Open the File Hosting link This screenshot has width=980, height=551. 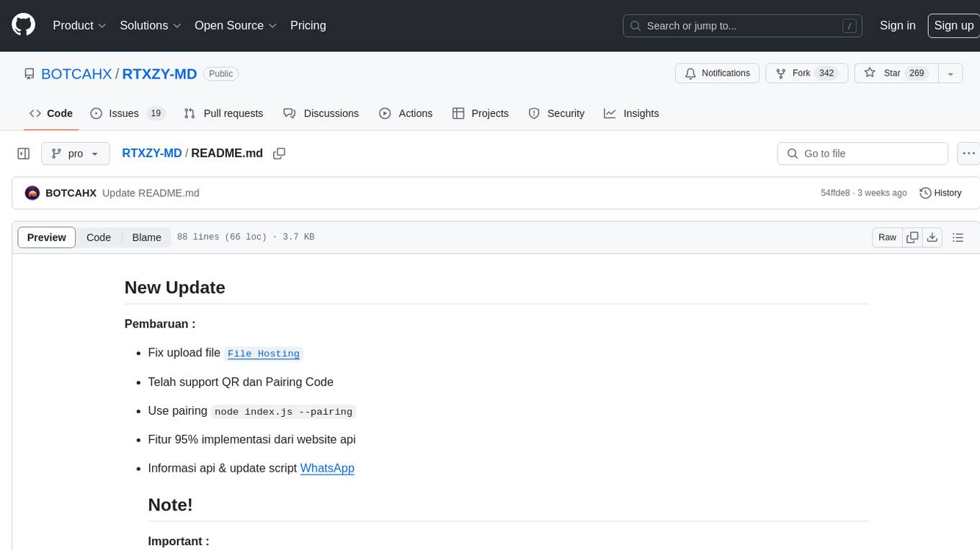264,353
